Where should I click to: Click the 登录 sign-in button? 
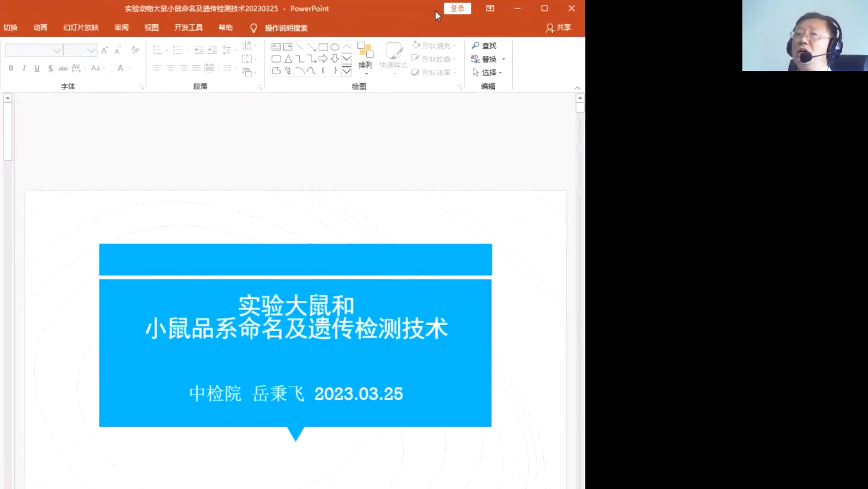[457, 8]
